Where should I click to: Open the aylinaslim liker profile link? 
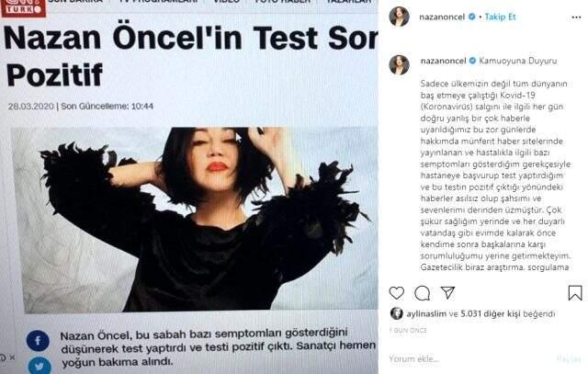(426, 313)
